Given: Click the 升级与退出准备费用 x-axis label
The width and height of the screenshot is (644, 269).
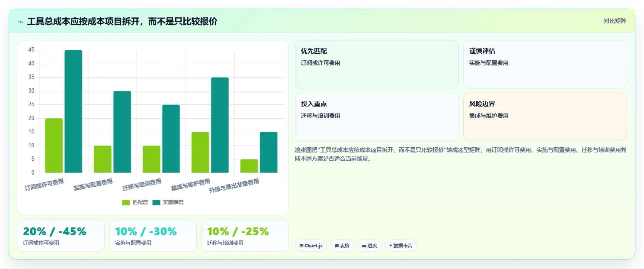Looking at the screenshot, I should click(x=234, y=186).
